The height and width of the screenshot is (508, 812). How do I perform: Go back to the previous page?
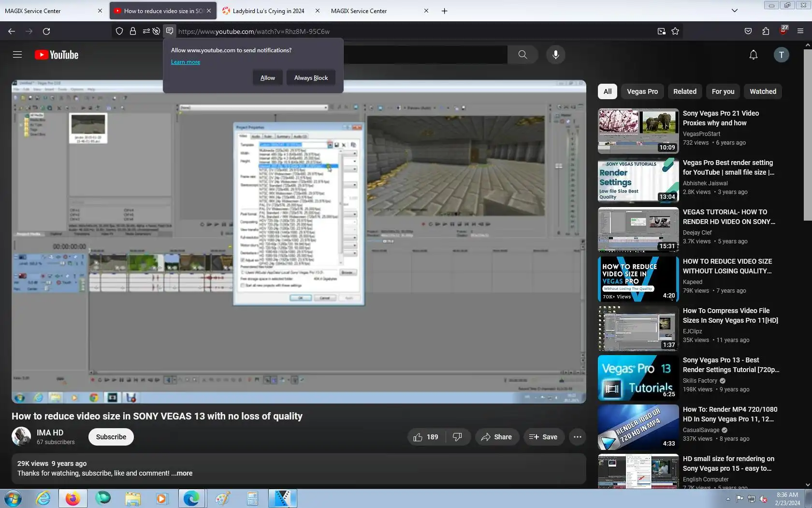(x=12, y=31)
